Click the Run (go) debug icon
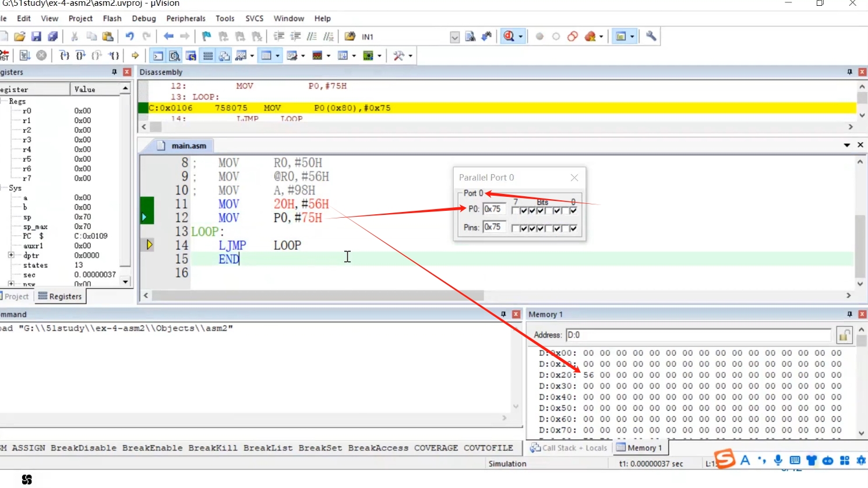Viewport: 868px width, 488px height. [25, 56]
